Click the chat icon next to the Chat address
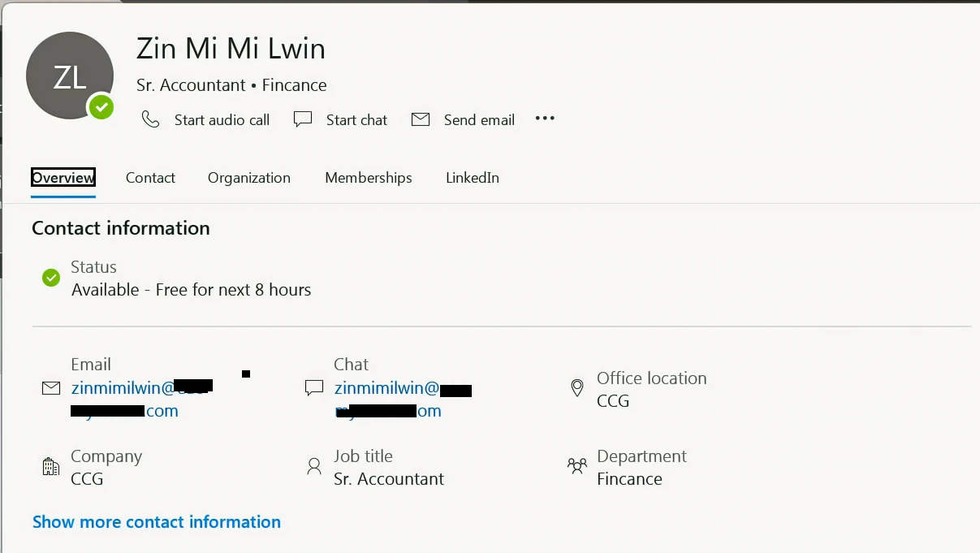The width and height of the screenshot is (980, 553). 313,387
